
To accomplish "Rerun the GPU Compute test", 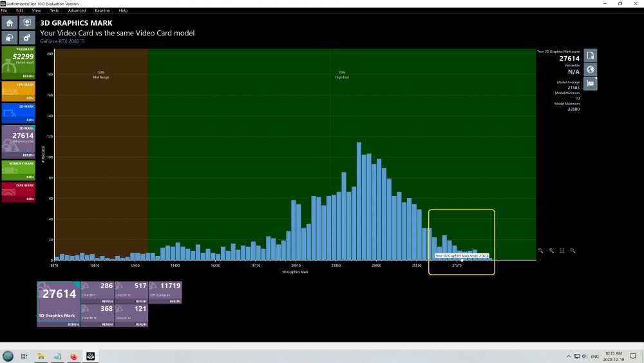I will 175,301.
